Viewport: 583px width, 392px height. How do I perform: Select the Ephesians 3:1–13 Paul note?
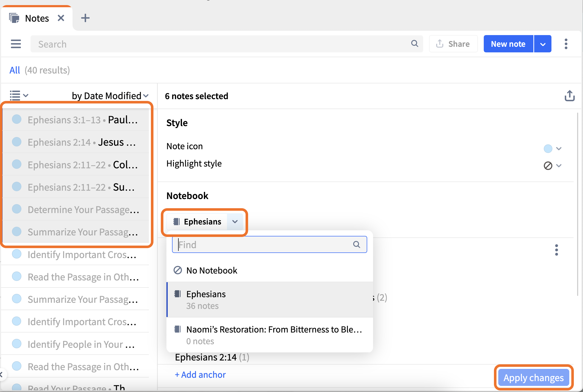tap(76, 119)
